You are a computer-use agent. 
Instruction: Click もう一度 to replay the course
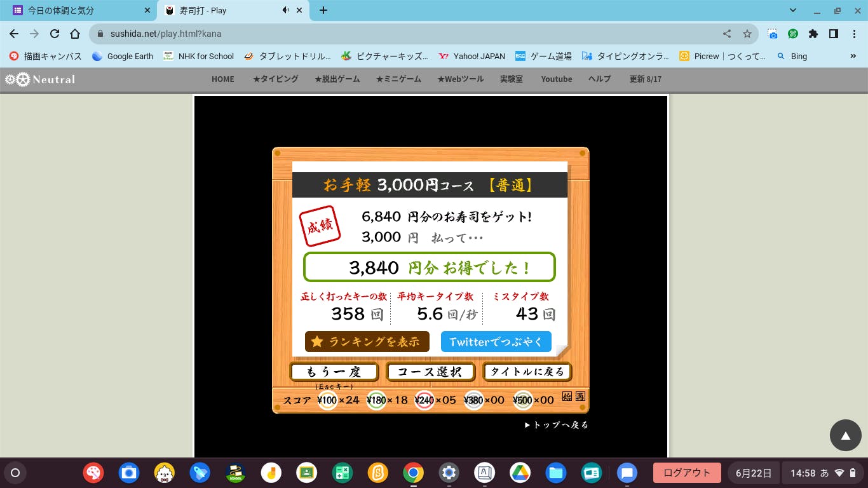coord(334,372)
